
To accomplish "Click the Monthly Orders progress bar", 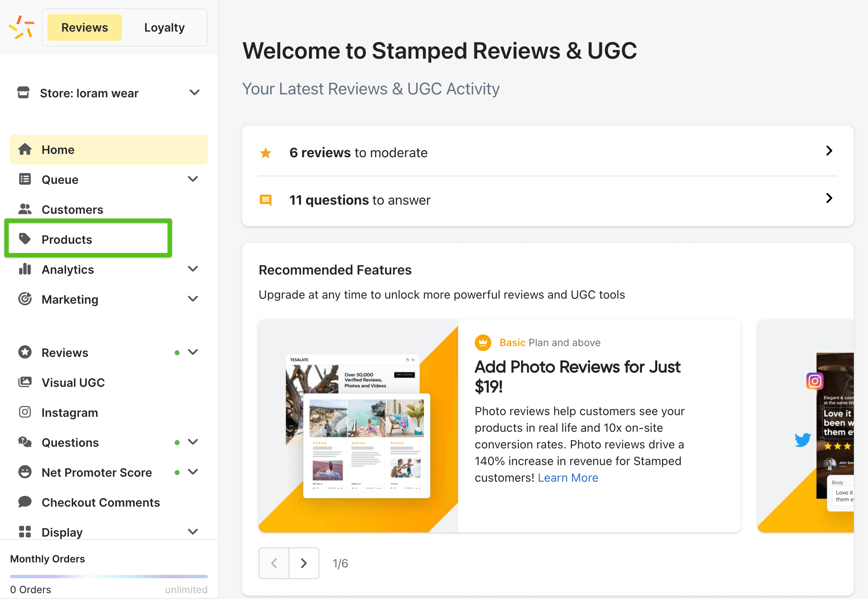I will (109, 577).
